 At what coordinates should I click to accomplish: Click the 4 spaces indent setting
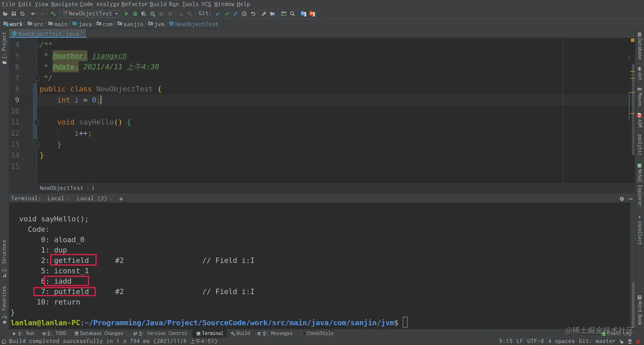click(561, 341)
